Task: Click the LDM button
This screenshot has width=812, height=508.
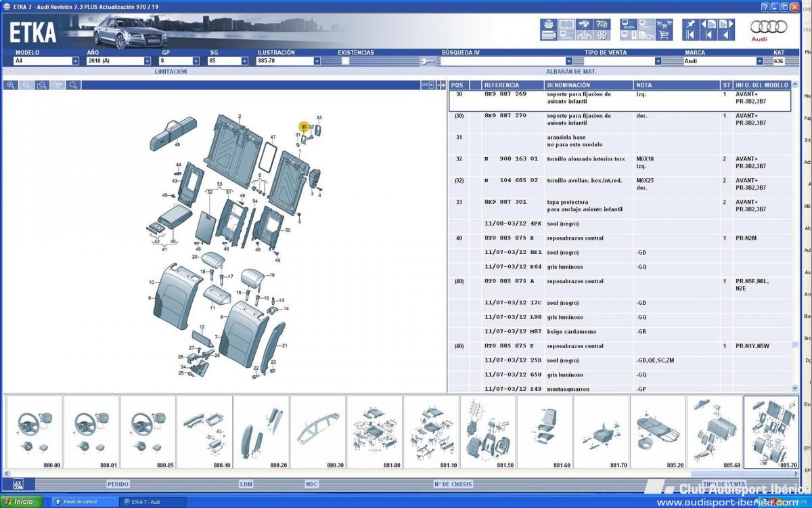Action: tap(246, 484)
